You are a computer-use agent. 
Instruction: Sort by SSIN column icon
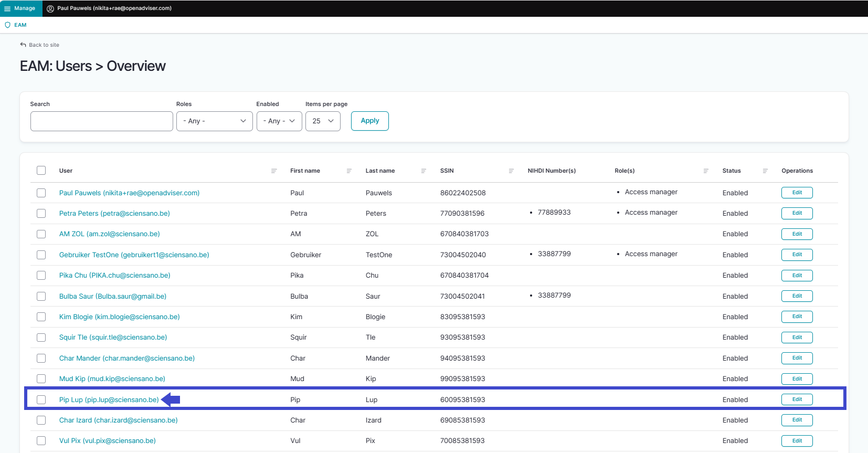(511, 171)
